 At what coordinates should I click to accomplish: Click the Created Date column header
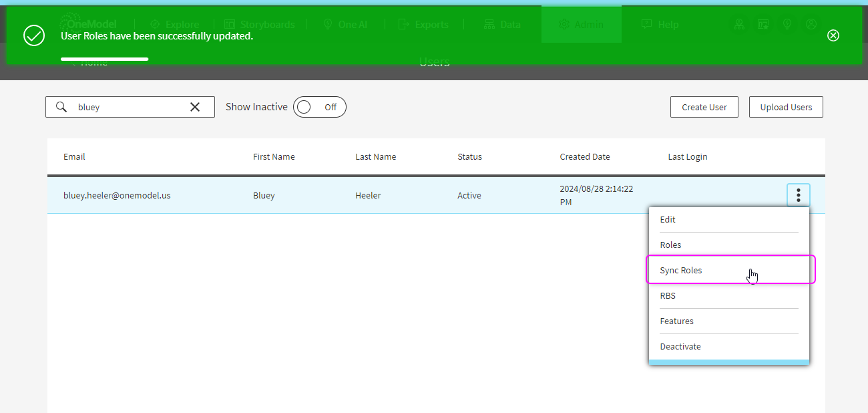click(585, 157)
